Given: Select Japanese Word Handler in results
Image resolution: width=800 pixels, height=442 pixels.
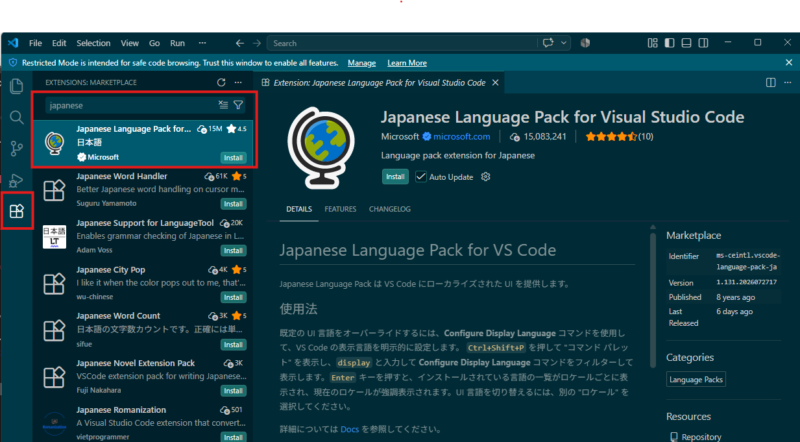Looking at the screenshot, I should 143,190.
